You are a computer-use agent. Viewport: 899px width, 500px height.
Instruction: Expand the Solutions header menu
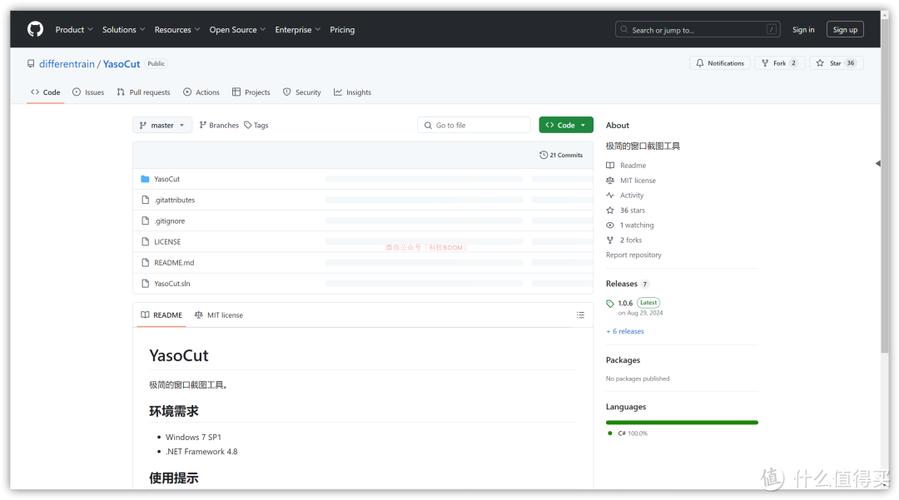click(x=123, y=30)
